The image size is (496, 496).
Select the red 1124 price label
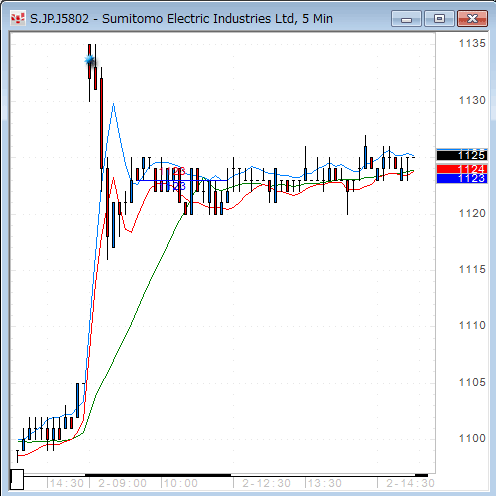tap(462, 169)
